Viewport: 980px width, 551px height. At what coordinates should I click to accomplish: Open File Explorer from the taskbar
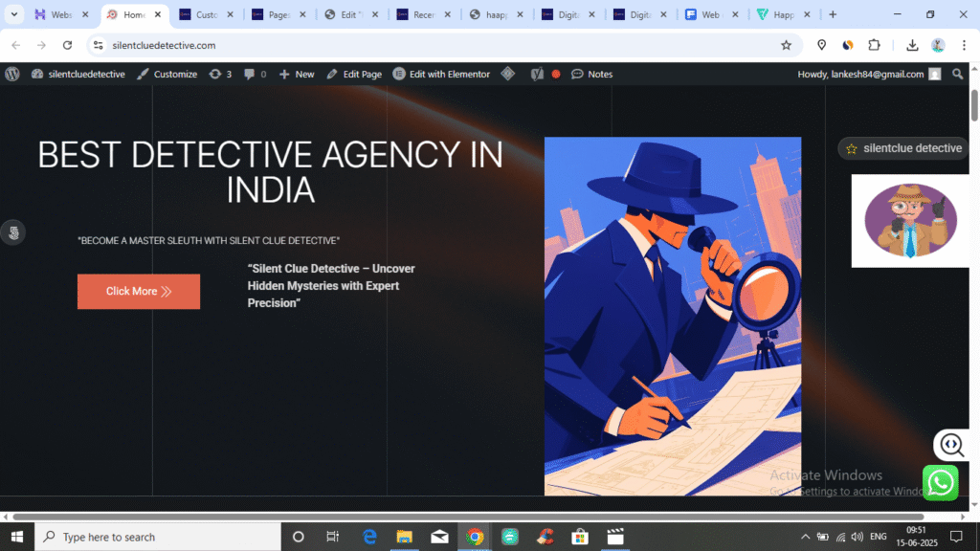tap(405, 537)
